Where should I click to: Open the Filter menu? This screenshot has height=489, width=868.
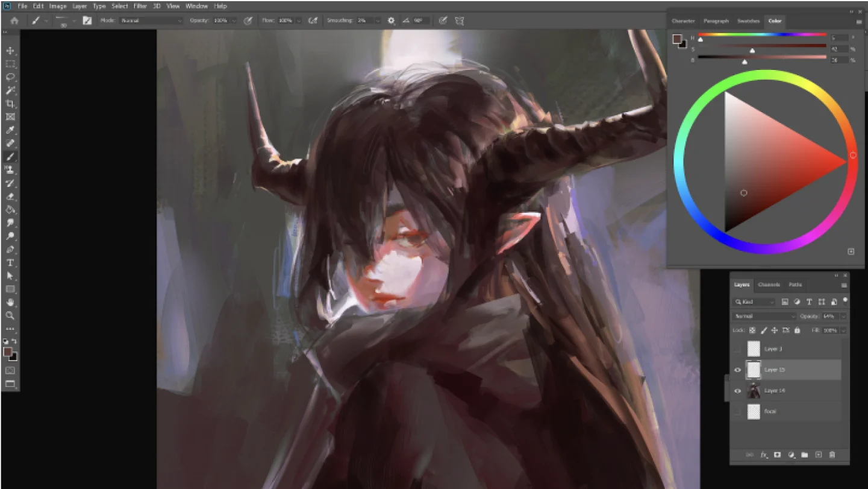point(140,6)
